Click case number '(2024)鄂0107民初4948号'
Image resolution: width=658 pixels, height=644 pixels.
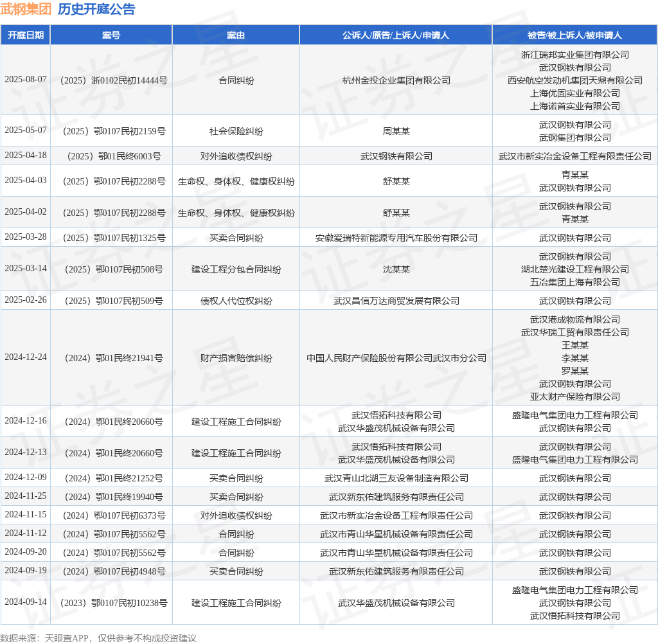click(113, 571)
